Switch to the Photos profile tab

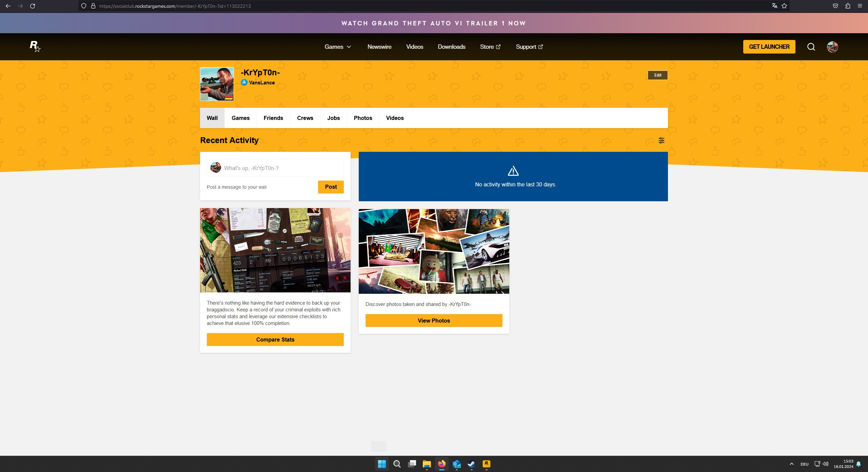tap(363, 118)
